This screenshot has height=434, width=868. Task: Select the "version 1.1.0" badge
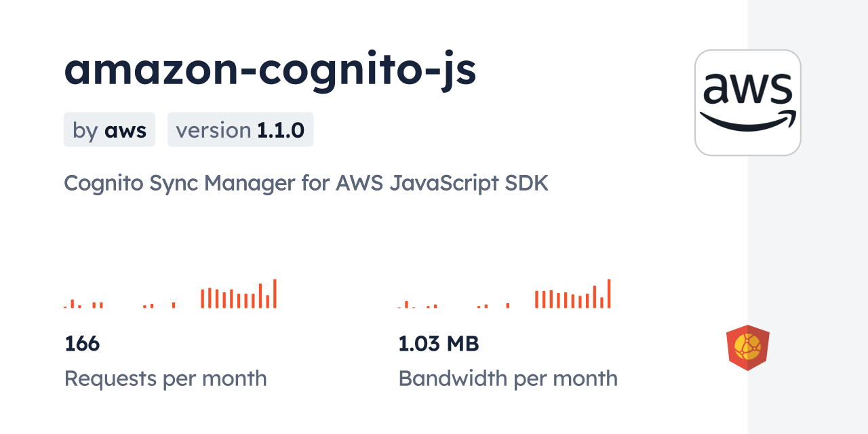coord(240,130)
